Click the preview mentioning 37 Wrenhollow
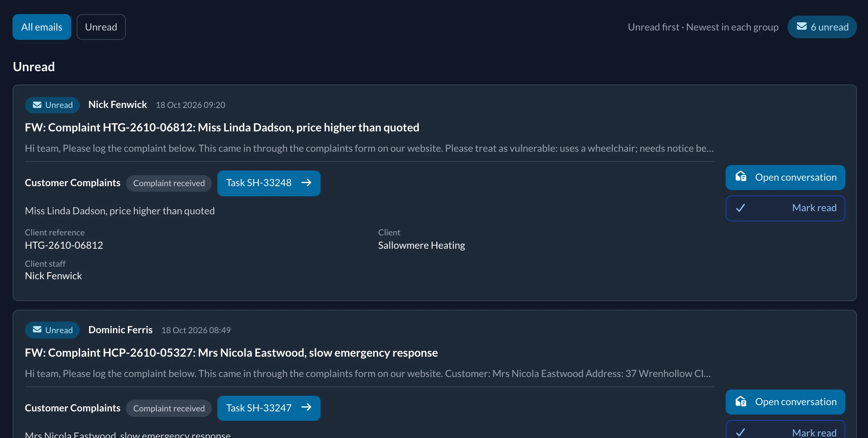Image resolution: width=868 pixels, height=438 pixels. coord(368,373)
